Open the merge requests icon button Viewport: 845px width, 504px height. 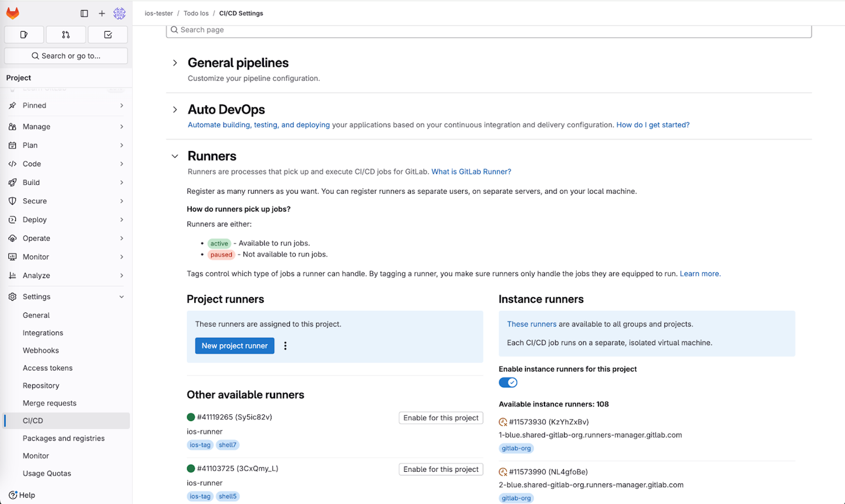(x=66, y=35)
